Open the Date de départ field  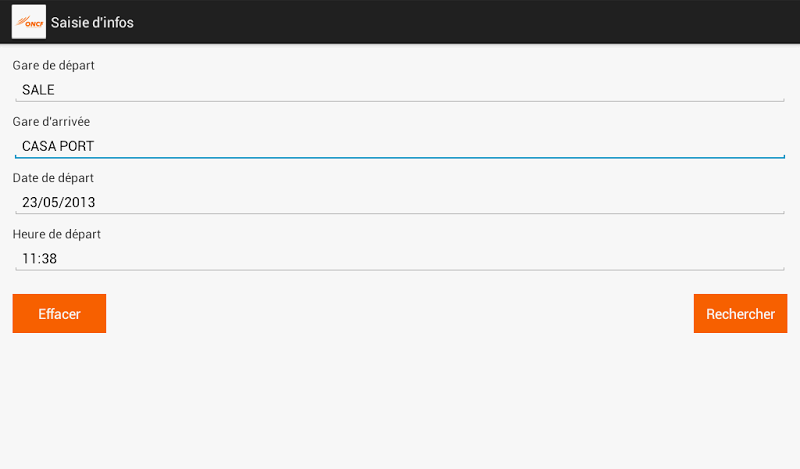pos(400,202)
